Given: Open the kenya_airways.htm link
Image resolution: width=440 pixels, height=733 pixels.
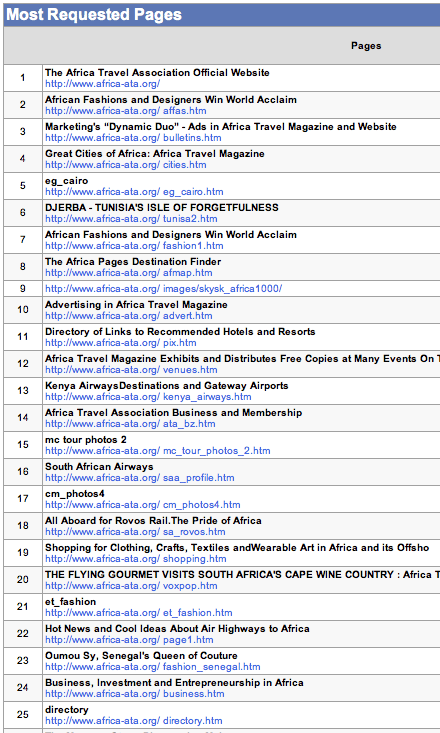Looking at the screenshot, I should (148, 397).
